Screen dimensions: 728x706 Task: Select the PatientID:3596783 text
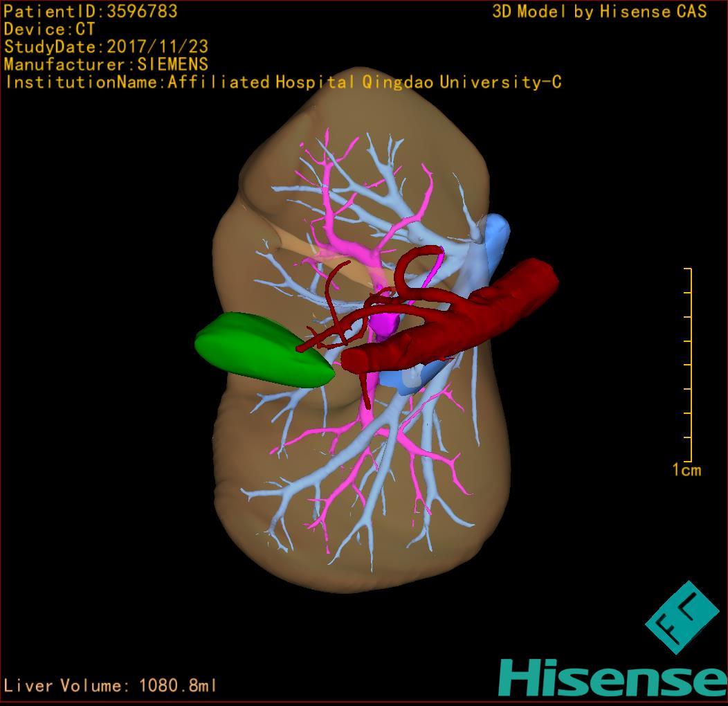coord(91,11)
